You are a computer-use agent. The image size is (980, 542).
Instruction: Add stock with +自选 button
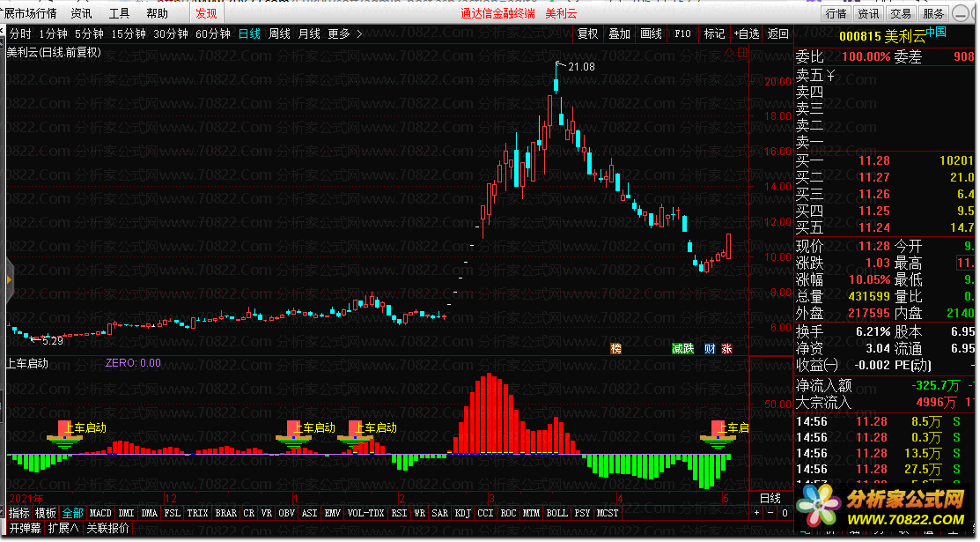point(747,33)
